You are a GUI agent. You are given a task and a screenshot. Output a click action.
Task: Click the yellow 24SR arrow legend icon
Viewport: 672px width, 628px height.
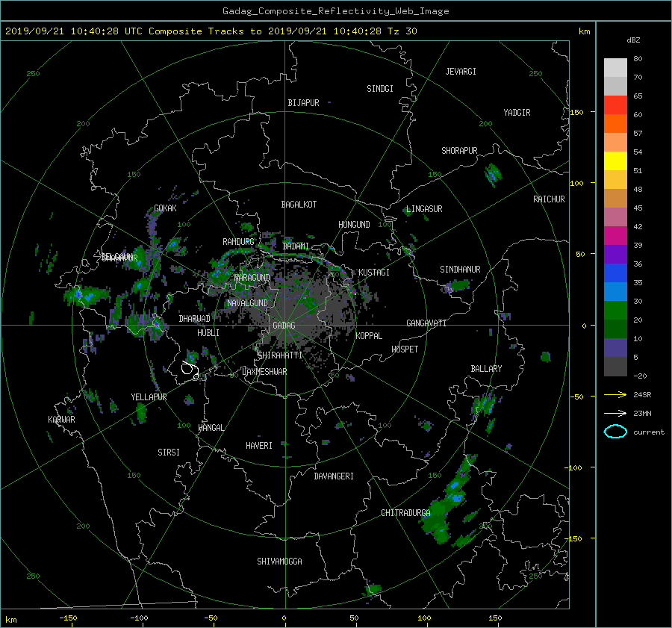coord(615,394)
